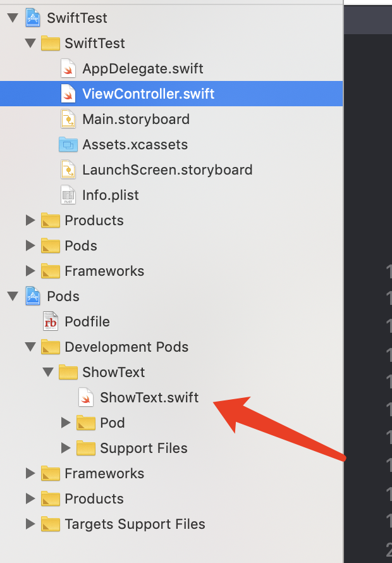The image size is (392, 563).
Task: Collapse the ShowText folder
Action: pyautogui.click(x=47, y=372)
